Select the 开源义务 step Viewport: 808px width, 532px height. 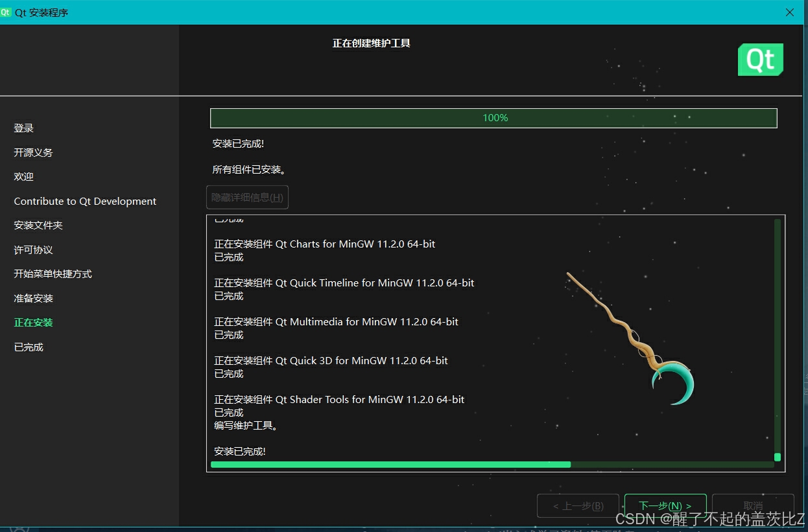(x=34, y=153)
